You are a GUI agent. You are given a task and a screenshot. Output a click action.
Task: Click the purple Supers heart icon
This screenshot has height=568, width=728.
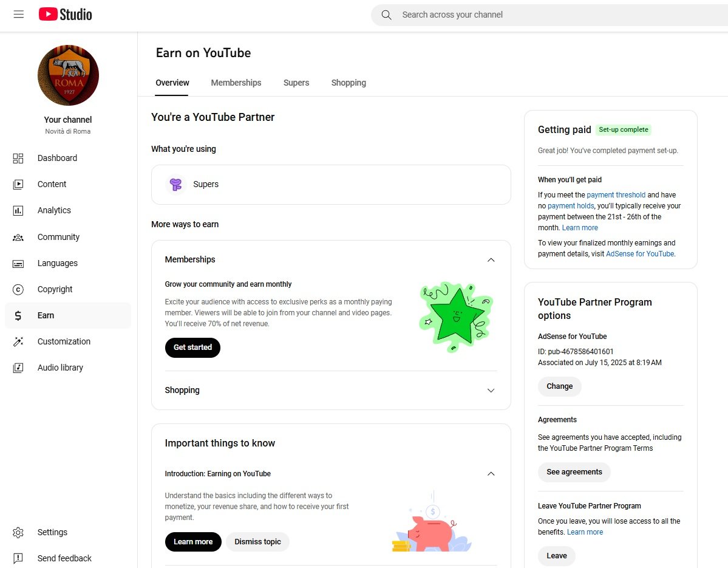pos(176,185)
